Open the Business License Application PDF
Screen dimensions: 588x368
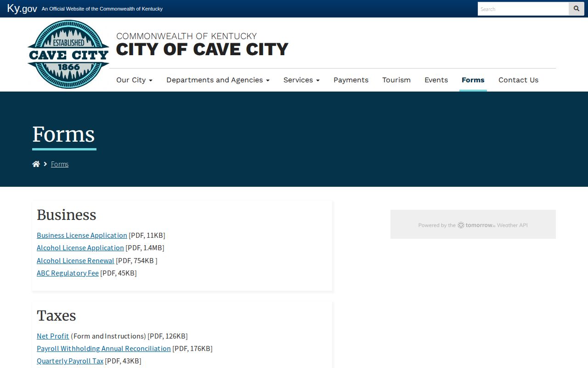82,236
